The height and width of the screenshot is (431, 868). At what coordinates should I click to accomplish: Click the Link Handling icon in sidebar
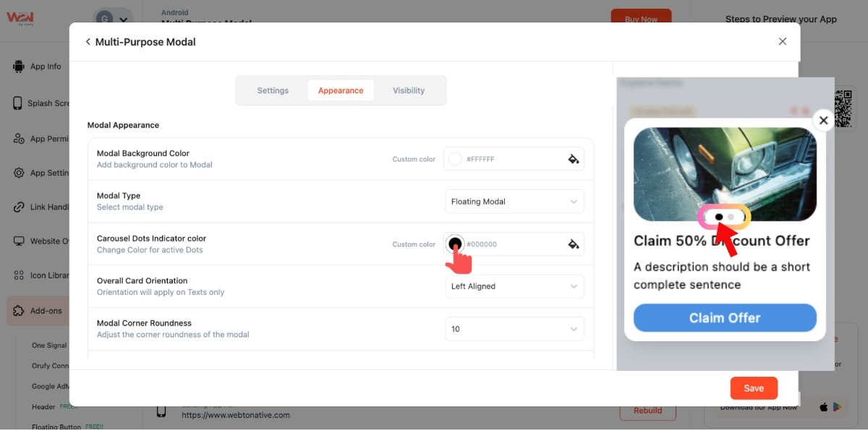18,207
